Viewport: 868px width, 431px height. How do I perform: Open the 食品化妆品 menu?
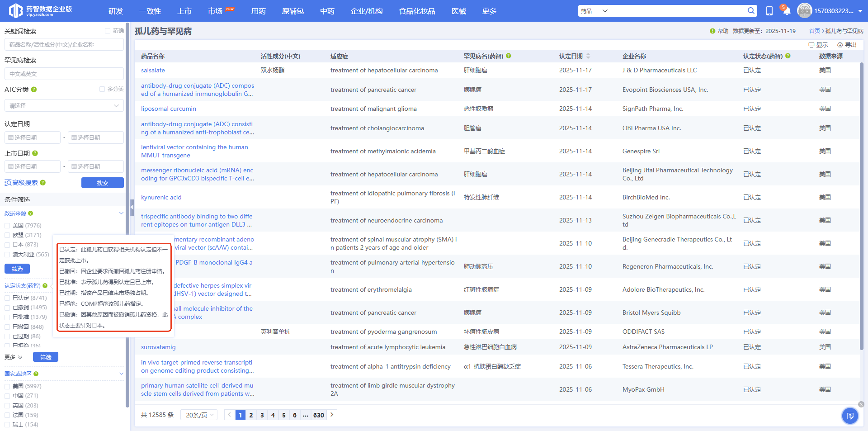click(417, 11)
